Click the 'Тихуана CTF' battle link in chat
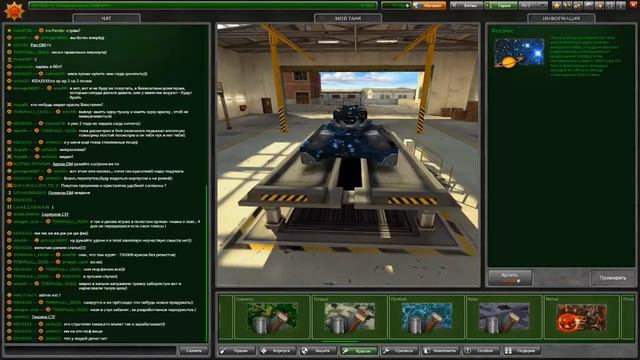This screenshot has width=640, height=360. [43, 317]
